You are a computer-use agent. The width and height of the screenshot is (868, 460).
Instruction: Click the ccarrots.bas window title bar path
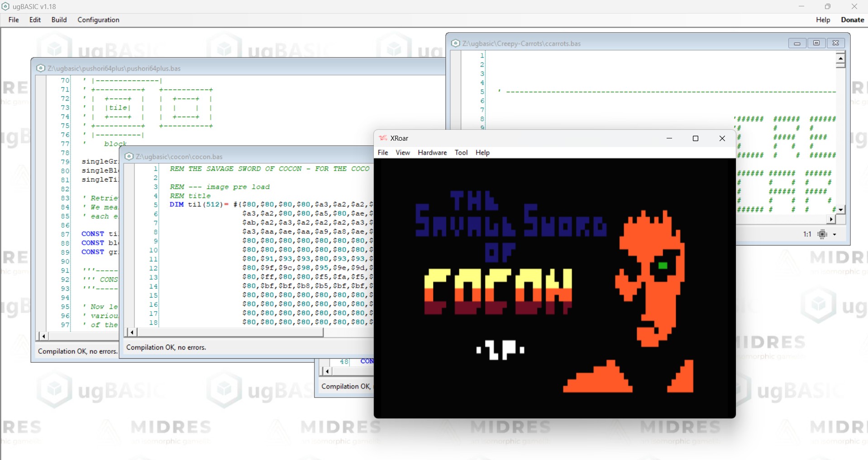point(521,43)
